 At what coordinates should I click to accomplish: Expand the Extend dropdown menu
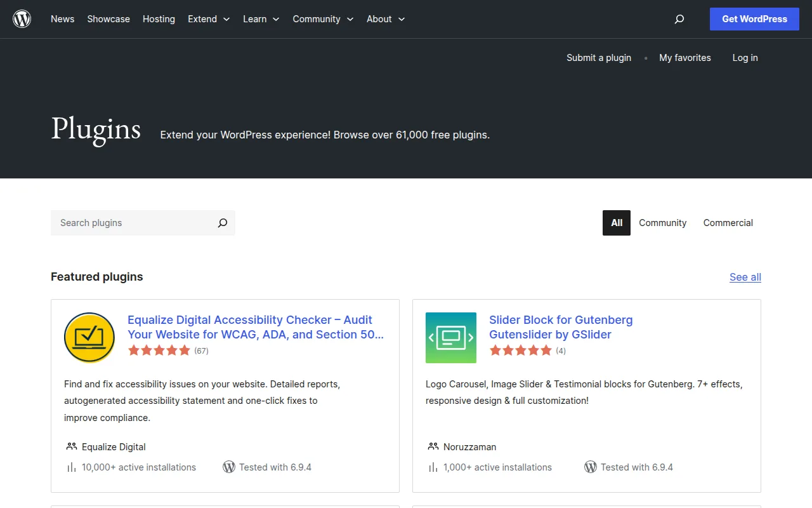tap(209, 19)
